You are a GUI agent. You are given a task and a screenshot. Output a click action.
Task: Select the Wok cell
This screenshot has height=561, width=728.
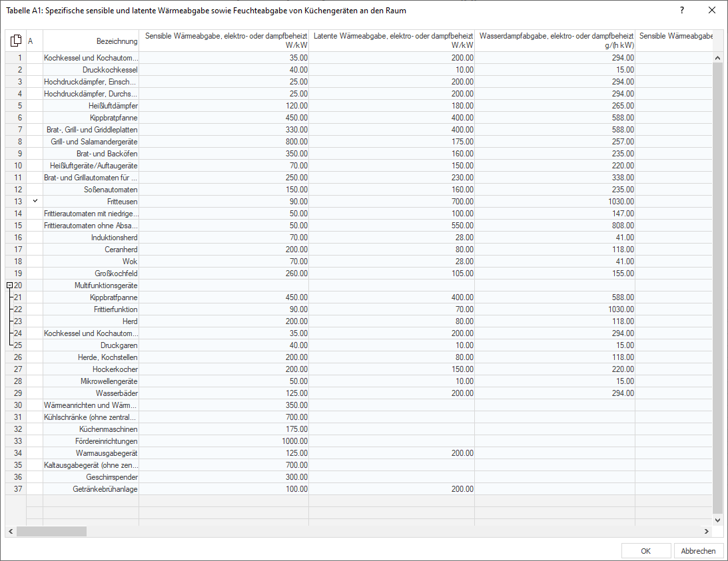[x=91, y=262]
